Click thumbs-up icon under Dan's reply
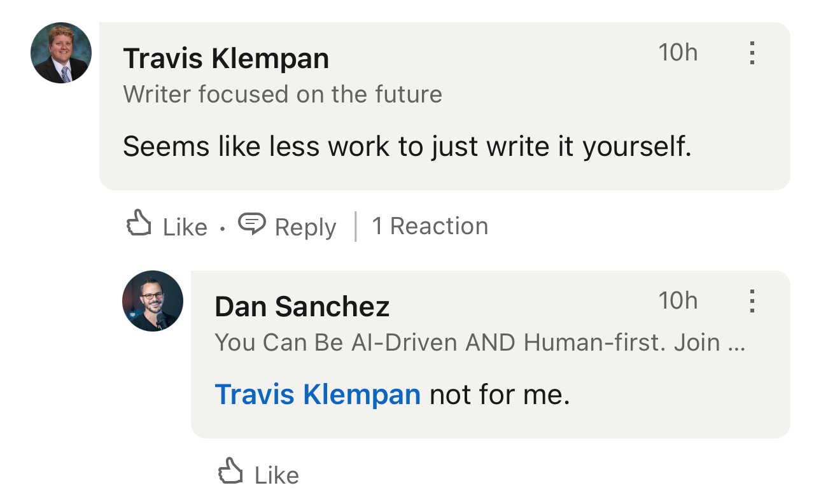This screenshot has height=504, width=821. [230, 473]
